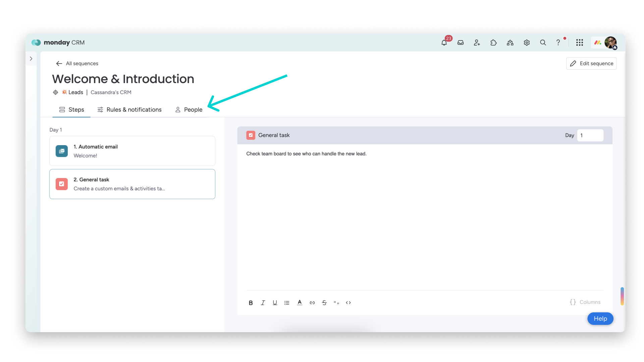644x362 pixels.
Task: Insert a bulleted list
Action: pyautogui.click(x=287, y=303)
